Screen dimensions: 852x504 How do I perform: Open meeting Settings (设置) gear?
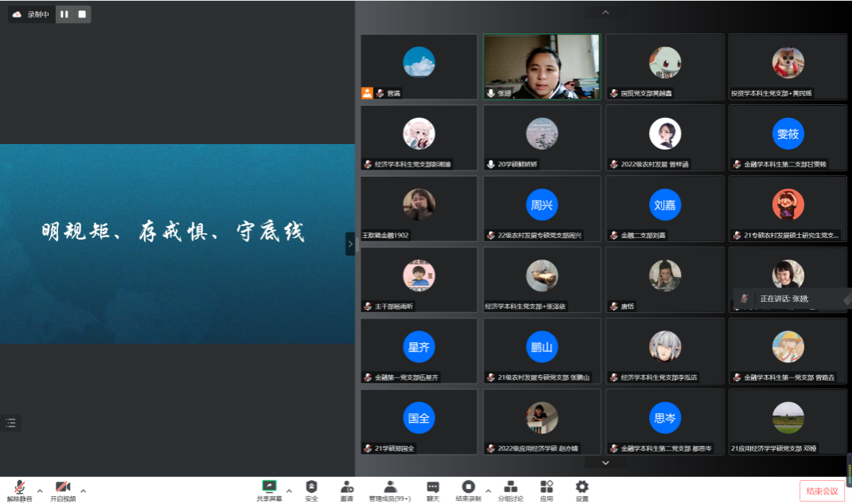click(x=582, y=489)
